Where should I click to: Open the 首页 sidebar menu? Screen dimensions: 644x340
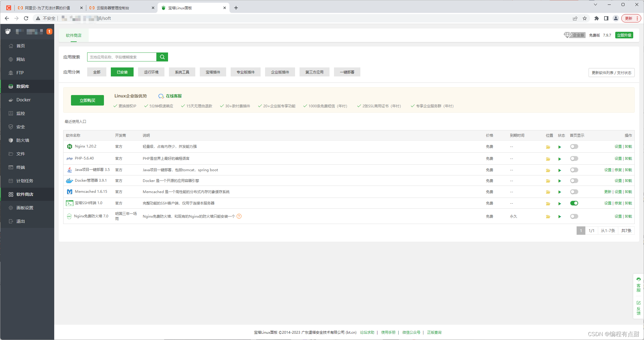point(27,46)
